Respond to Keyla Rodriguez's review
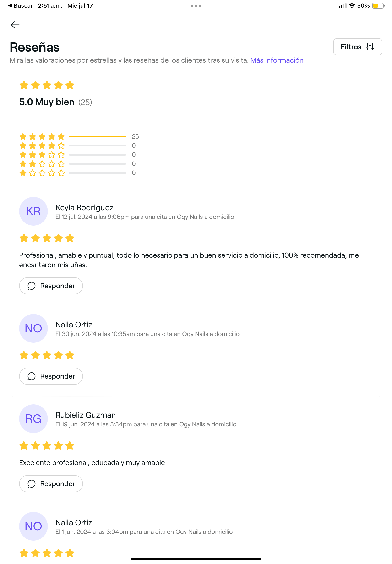The height and width of the screenshot is (564, 392). click(51, 286)
